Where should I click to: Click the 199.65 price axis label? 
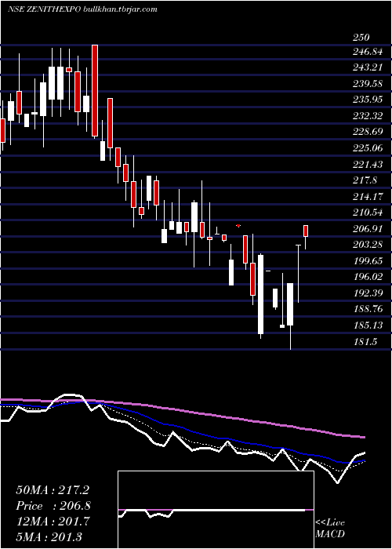tap(368, 261)
